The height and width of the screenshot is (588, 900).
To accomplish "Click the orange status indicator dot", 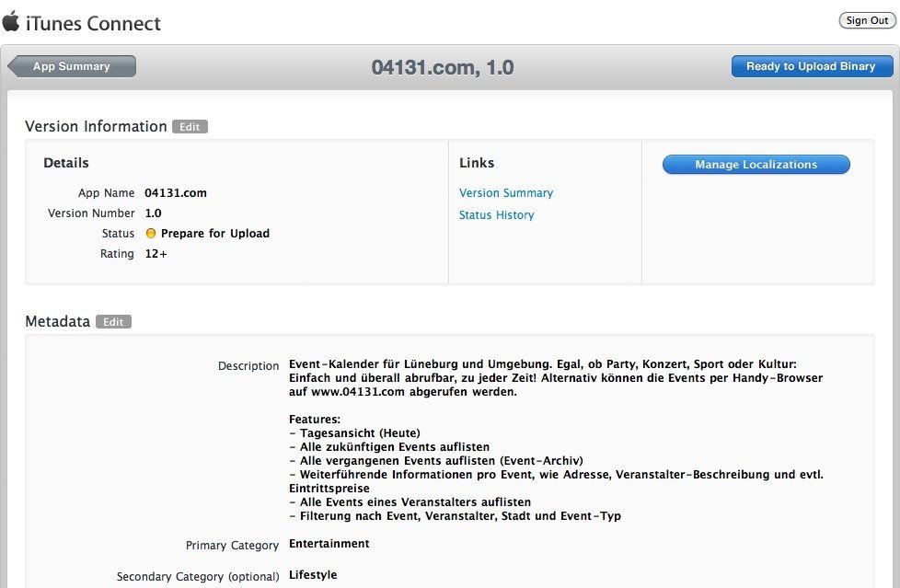I will coord(150,233).
